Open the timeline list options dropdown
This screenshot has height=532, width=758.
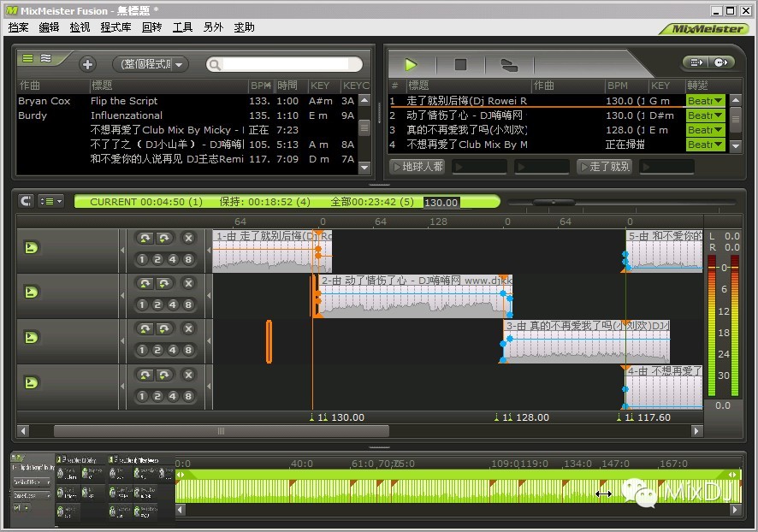pos(50,201)
